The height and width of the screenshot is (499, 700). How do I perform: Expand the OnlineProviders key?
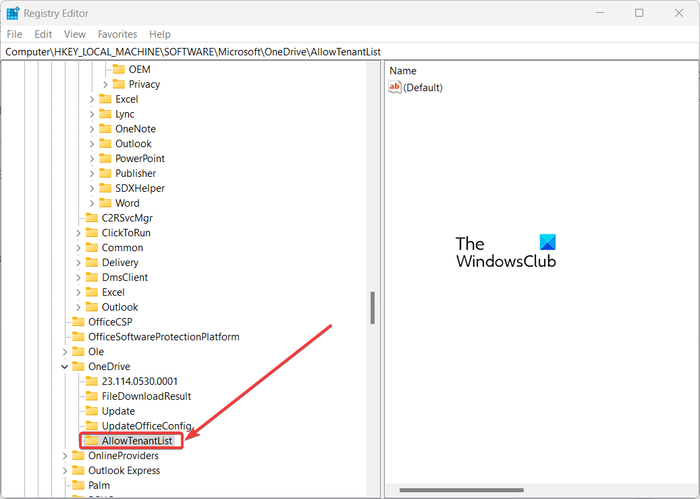click(65, 456)
